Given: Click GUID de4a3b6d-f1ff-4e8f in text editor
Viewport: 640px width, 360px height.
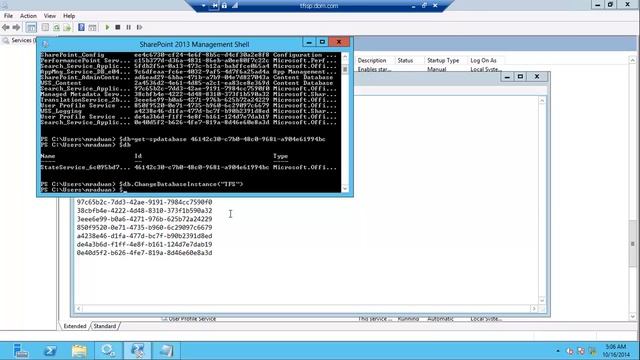Looking at the screenshot, I should tap(144, 244).
